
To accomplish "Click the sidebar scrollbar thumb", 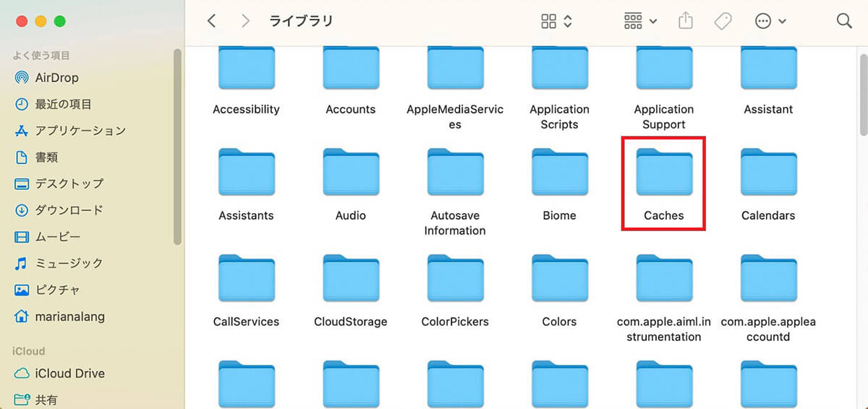I will pos(177,147).
